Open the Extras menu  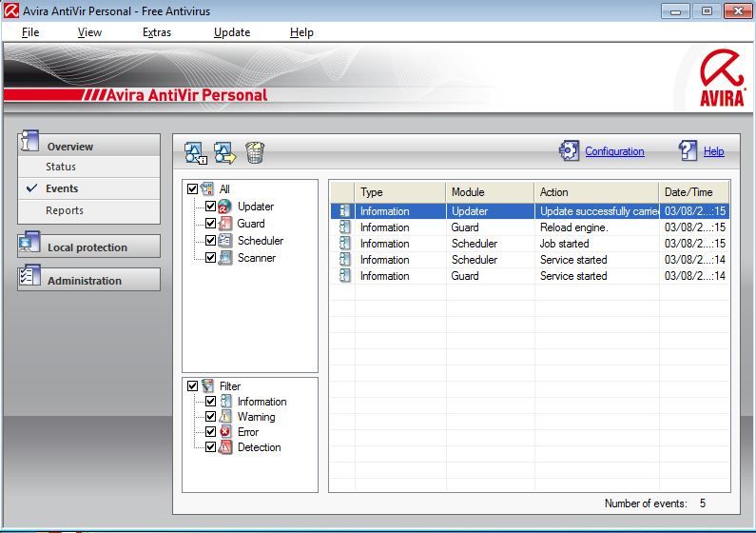157,32
